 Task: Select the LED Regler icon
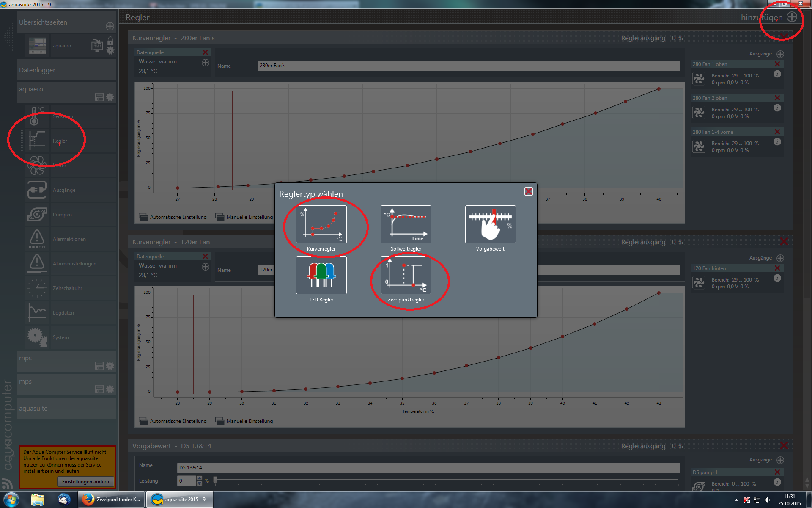point(321,275)
